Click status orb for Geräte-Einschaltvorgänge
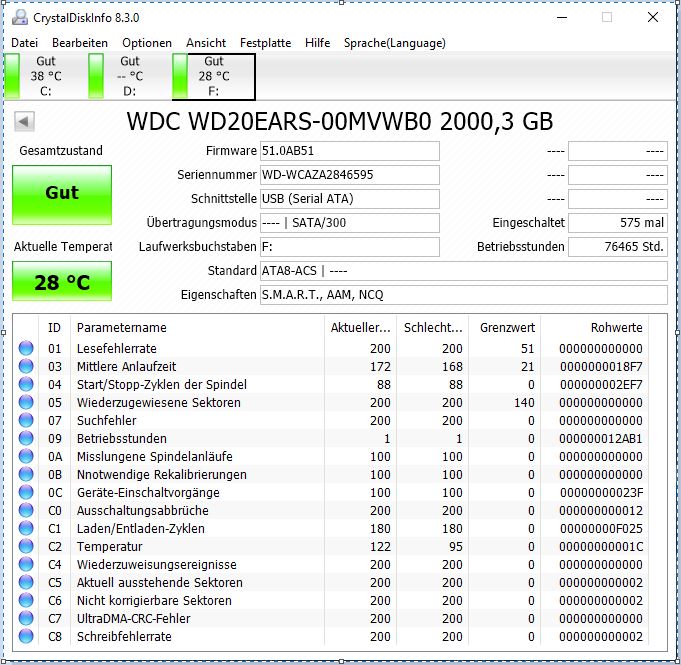Image resolution: width=681 pixels, height=665 pixels. click(x=26, y=493)
